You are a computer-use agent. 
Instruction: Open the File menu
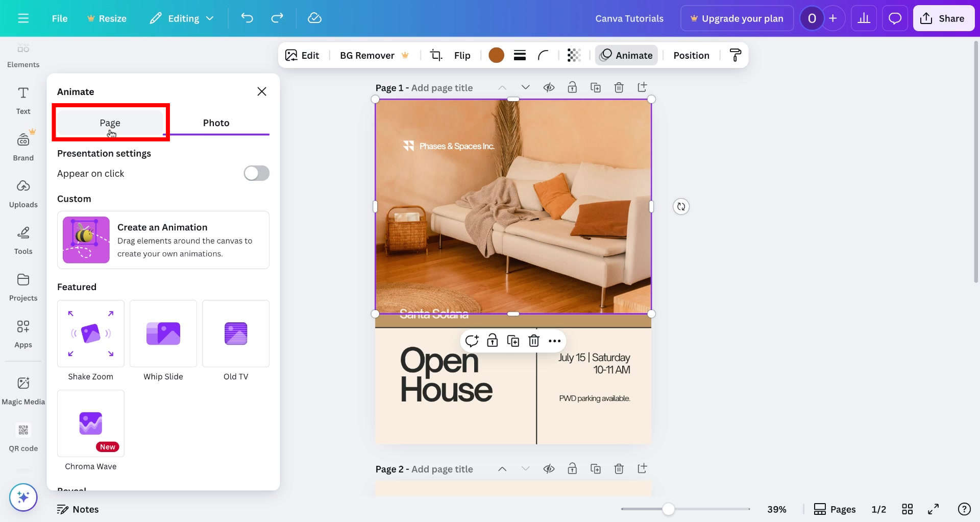pyautogui.click(x=59, y=18)
